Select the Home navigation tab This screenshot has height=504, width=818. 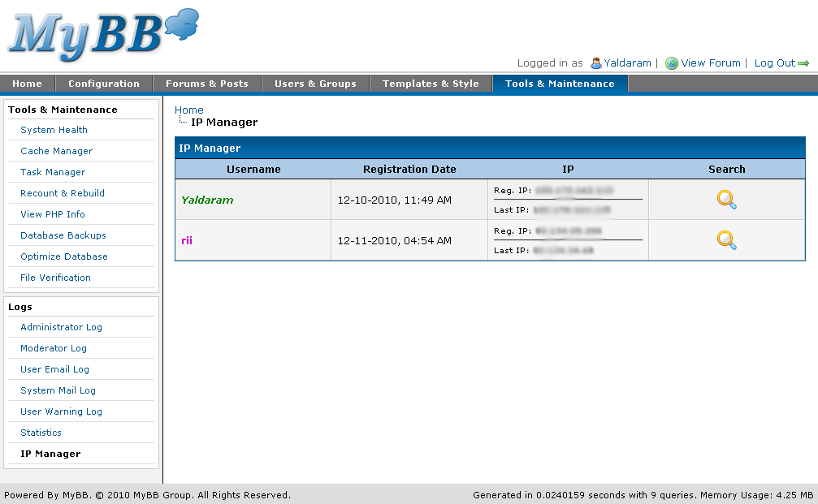pos(27,84)
